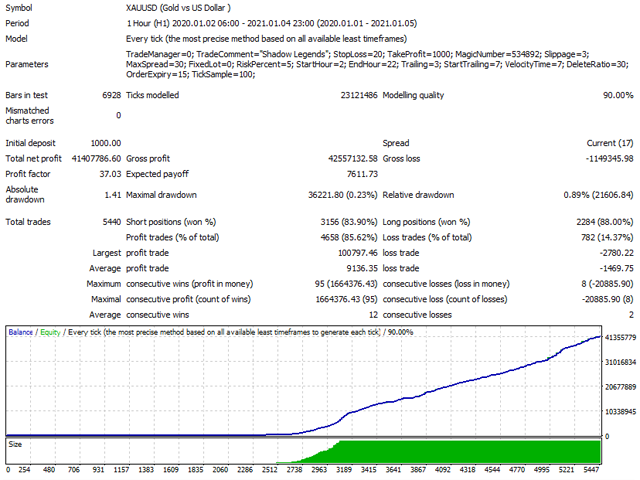Select consecutive losses value 8 (-20885.90)
The width and height of the screenshot is (640, 480).
tap(607, 284)
